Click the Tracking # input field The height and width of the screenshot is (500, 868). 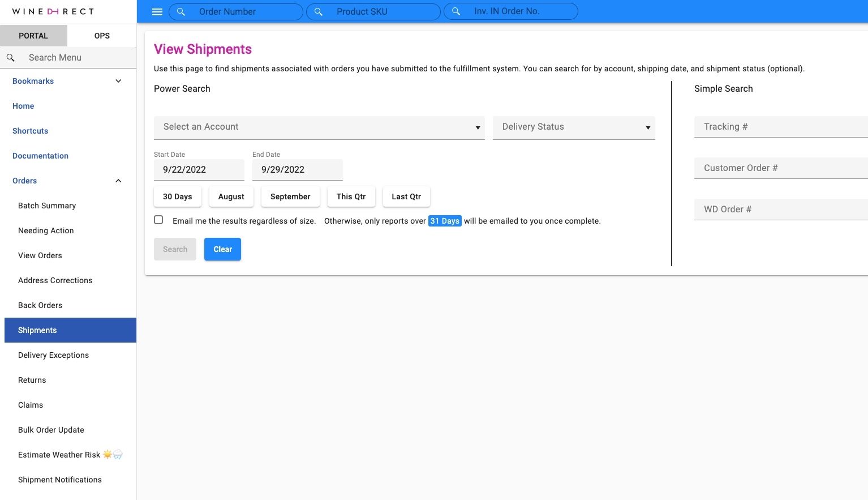pyautogui.click(x=781, y=127)
